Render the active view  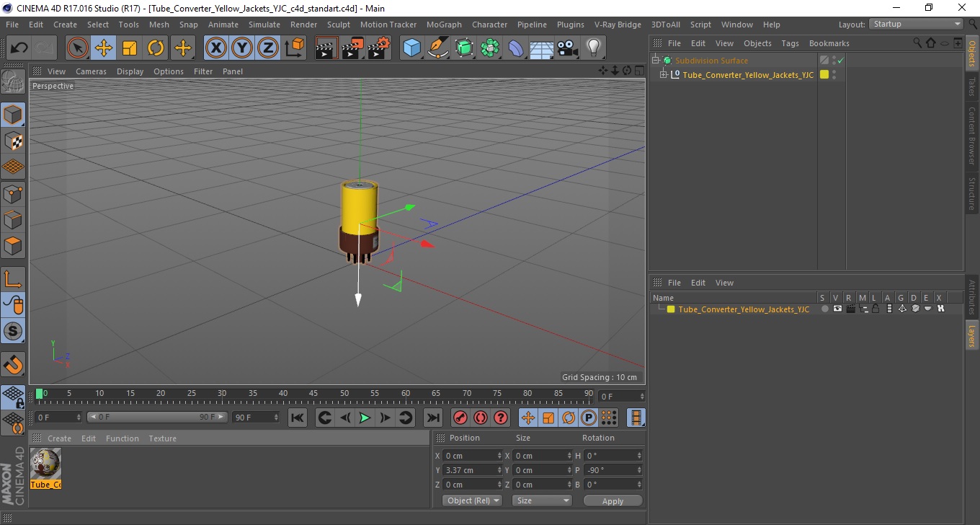tap(327, 48)
